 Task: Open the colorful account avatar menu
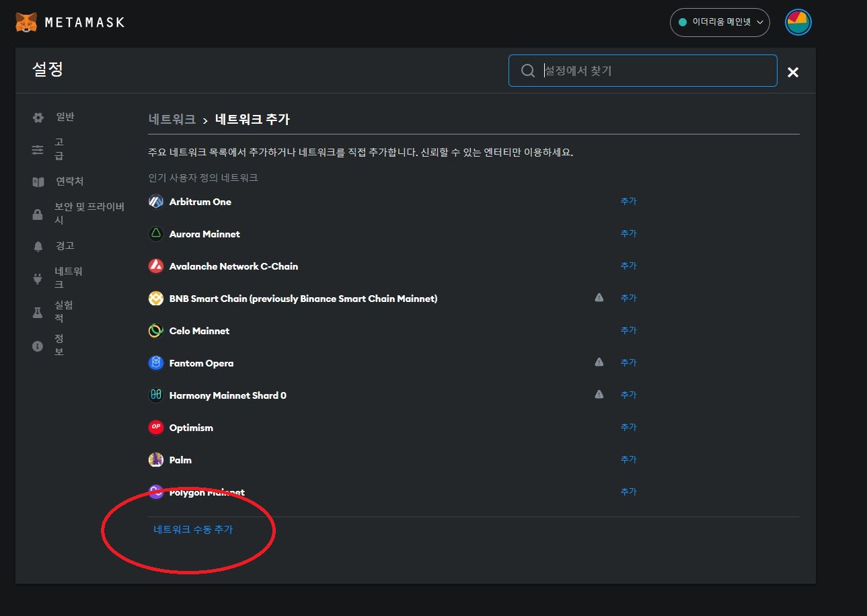(797, 22)
